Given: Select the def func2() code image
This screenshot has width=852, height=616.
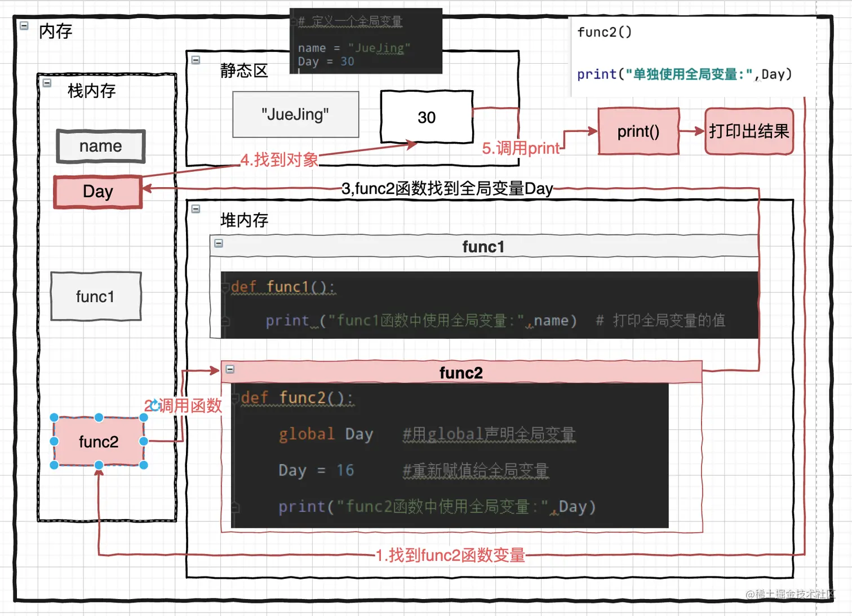Looking at the screenshot, I should click(450, 455).
